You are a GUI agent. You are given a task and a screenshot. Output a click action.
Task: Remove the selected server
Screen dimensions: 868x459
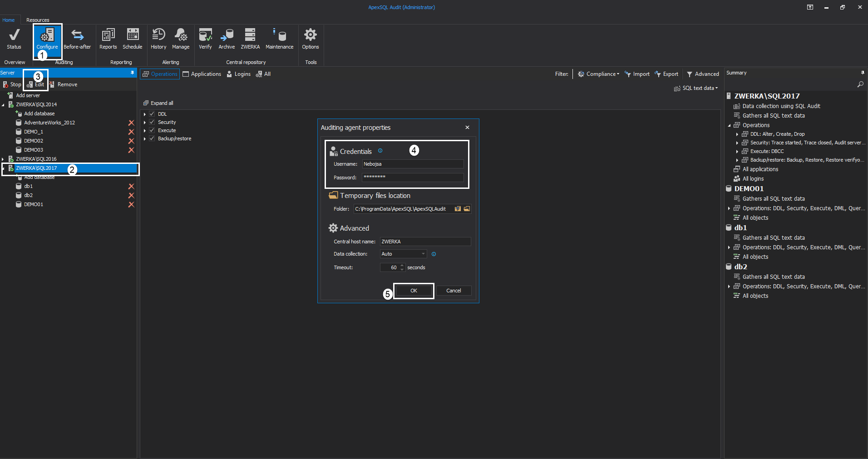click(x=63, y=84)
